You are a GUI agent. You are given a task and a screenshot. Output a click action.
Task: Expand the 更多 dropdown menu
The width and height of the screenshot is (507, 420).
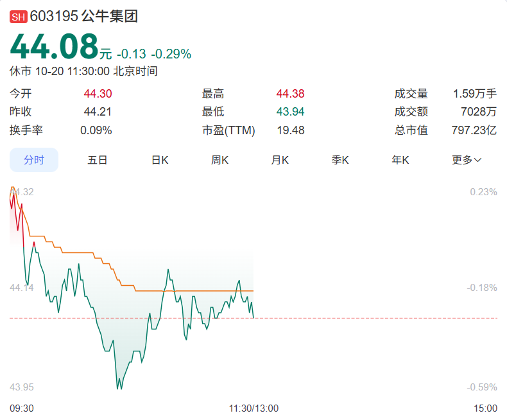click(x=467, y=160)
